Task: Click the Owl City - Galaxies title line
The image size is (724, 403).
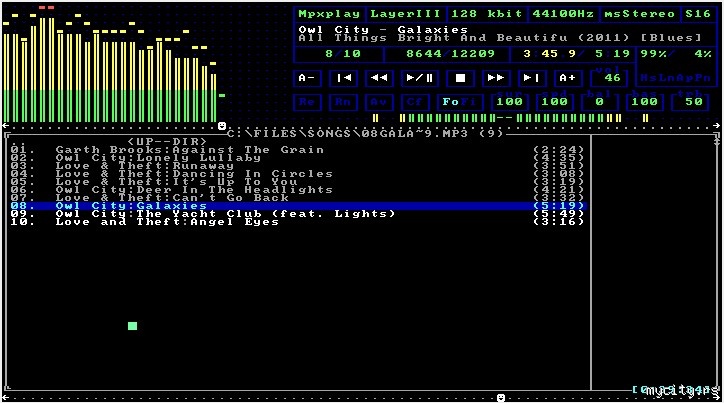Action: pyautogui.click(x=383, y=30)
